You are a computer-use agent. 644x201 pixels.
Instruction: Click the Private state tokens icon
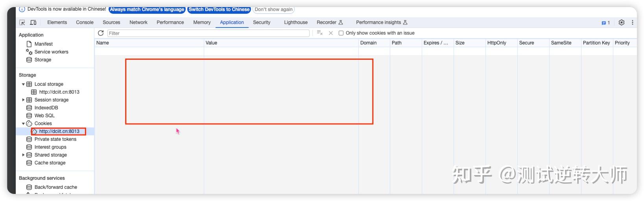point(29,139)
